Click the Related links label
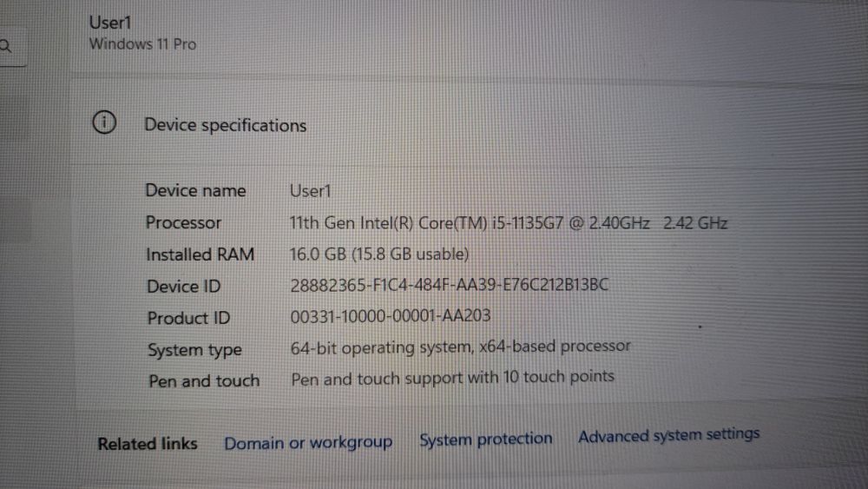The width and height of the screenshot is (868, 489). 148,444
